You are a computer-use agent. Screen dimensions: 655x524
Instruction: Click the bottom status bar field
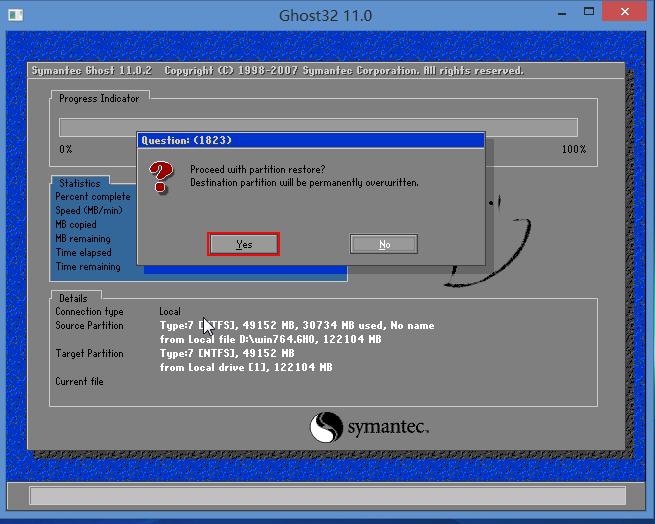[x=327, y=496]
